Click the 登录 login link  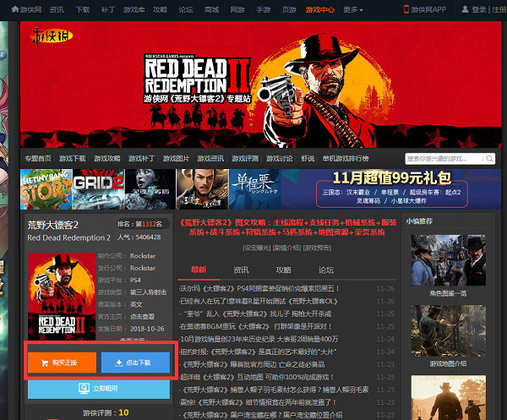coord(479,9)
